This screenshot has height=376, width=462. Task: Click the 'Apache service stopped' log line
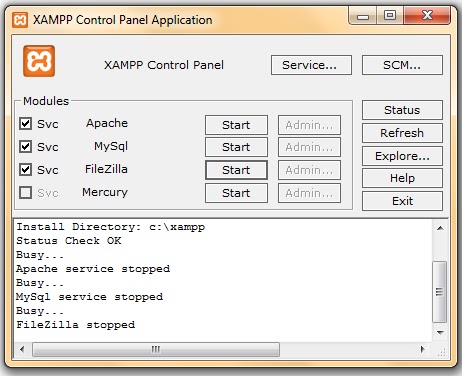point(93,269)
